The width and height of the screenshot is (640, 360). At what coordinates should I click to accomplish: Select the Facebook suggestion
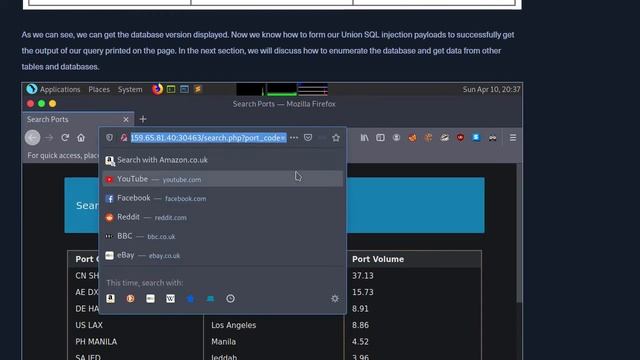[223, 198]
